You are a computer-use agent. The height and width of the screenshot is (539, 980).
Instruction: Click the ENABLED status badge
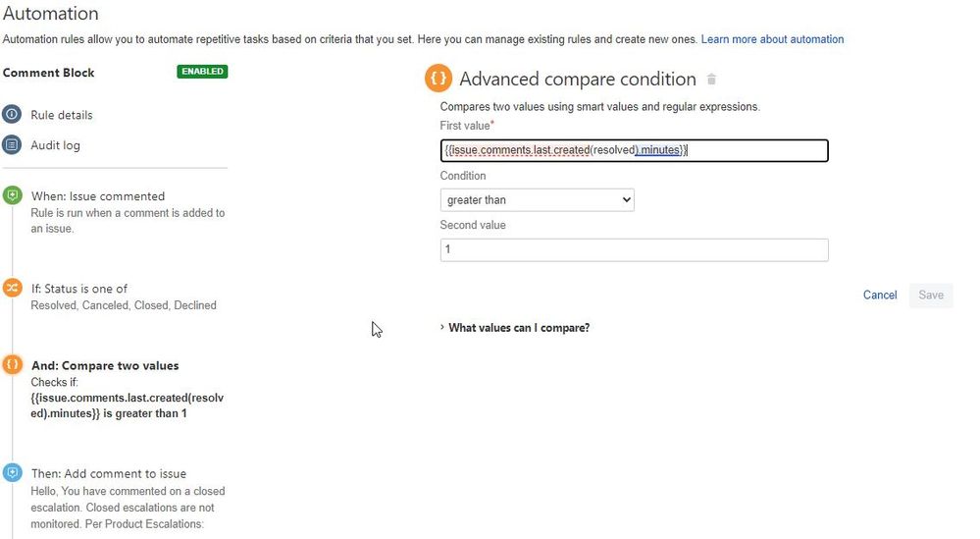[x=202, y=72]
